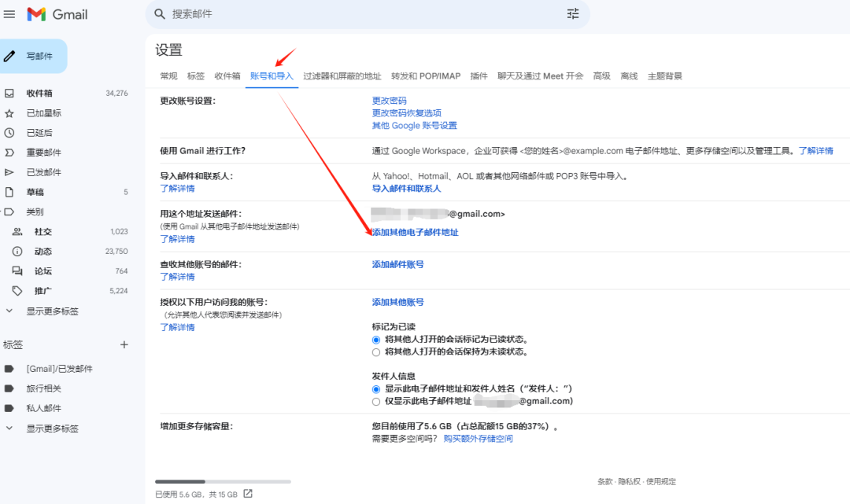Viewport: 850px width, 504px height.
Task: Click the 社交 people icon
Action: (17, 232)
